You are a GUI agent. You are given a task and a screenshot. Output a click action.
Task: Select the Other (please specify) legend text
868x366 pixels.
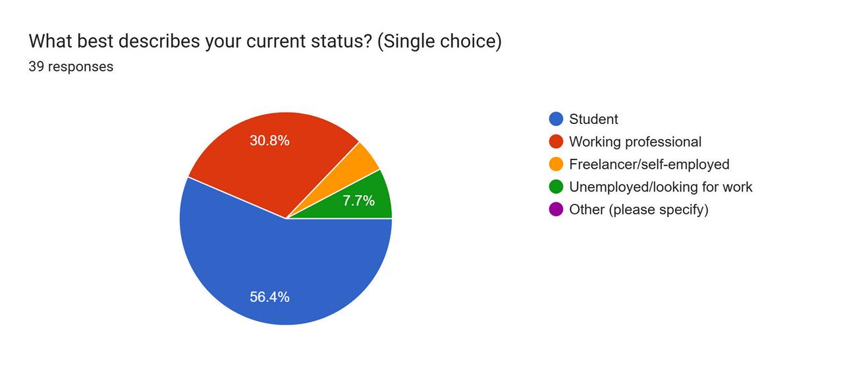639,210
